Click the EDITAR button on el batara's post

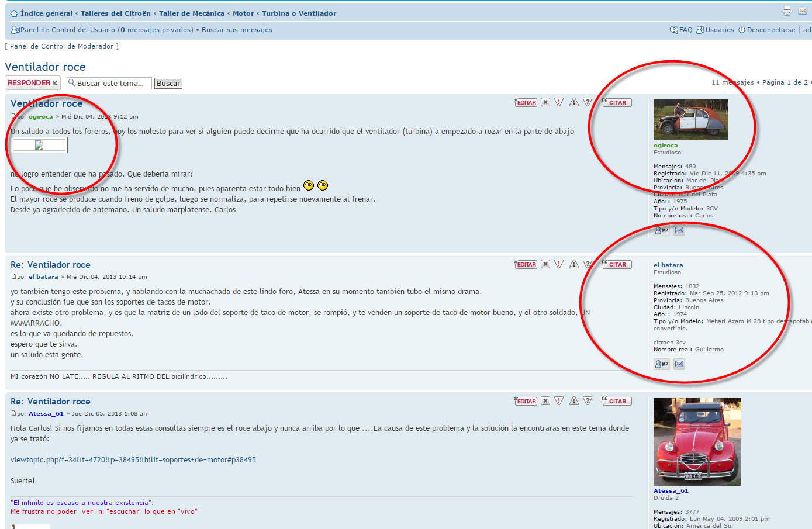tap(526, 264)
